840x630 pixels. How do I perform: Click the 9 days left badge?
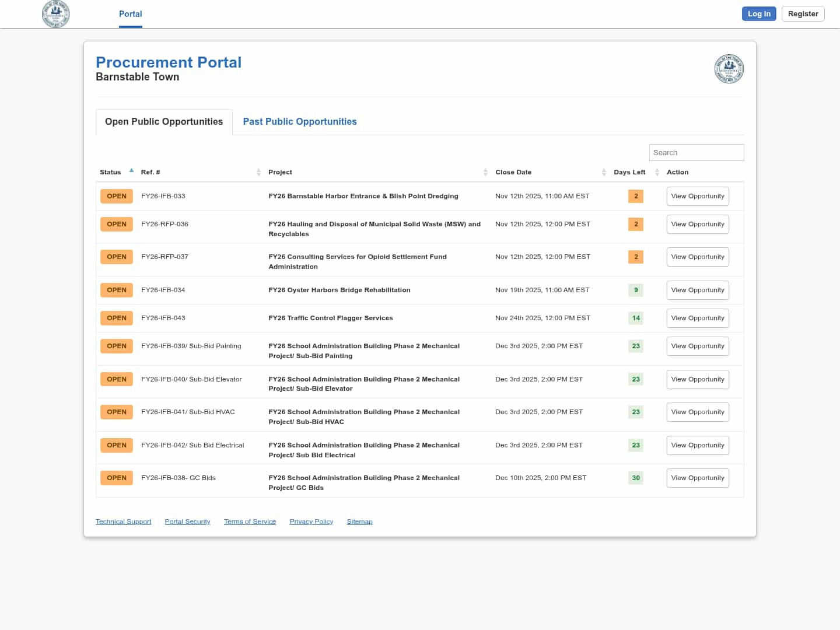(x=636, y=290)
